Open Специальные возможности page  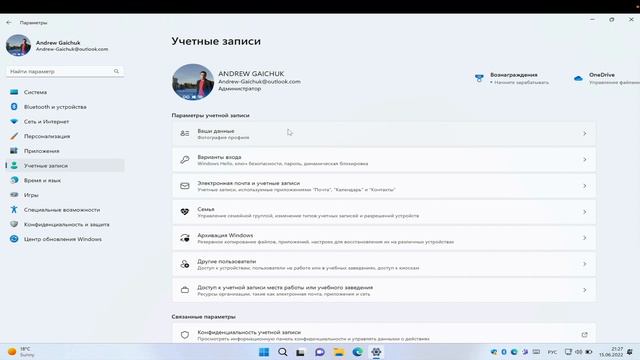[65, 210]
